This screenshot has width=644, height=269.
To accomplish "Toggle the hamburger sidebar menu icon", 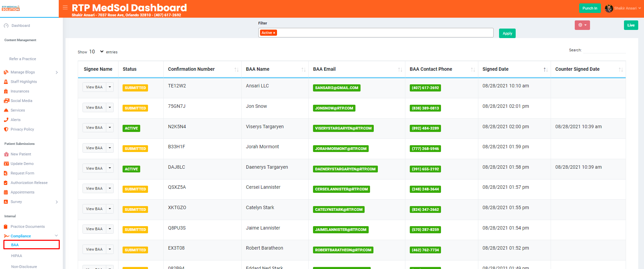I will click(x=65, y=7).
